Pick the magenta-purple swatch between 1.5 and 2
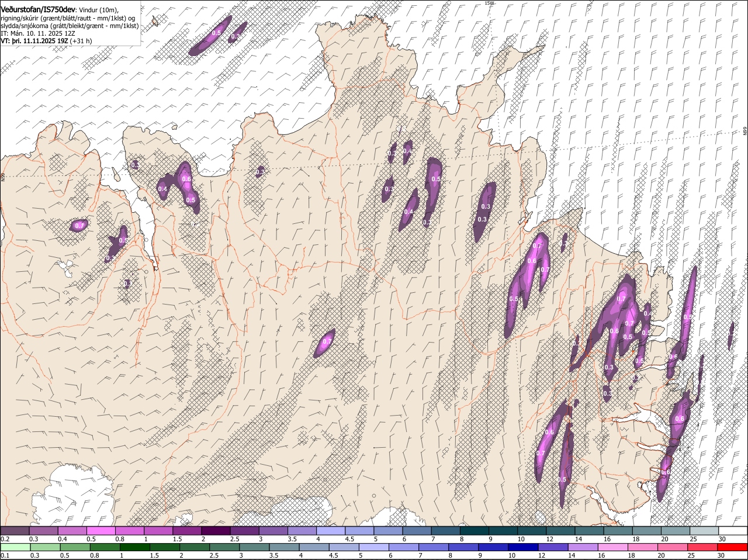 pos(187,530)
